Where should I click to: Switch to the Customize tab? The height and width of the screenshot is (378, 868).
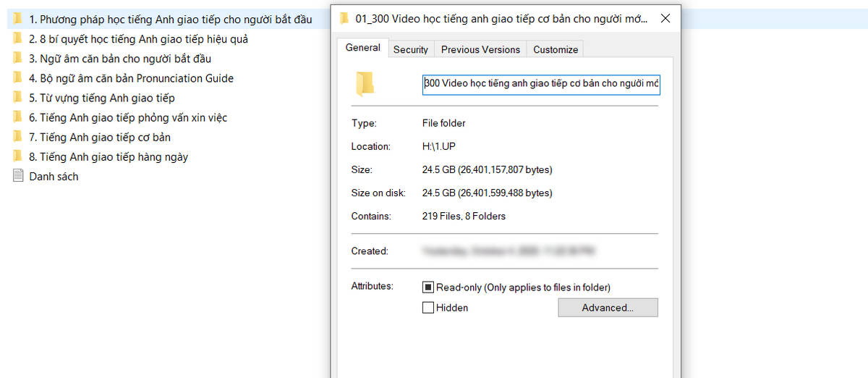(556, 49)
